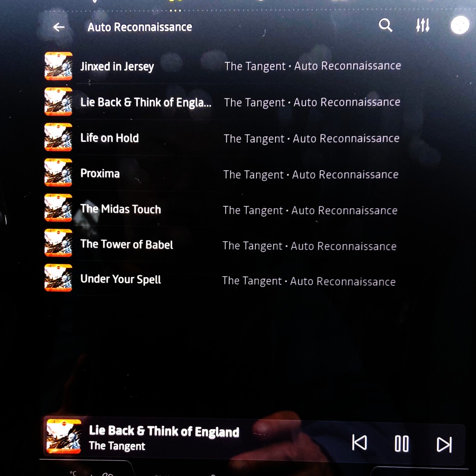Open now-playing album art in bottom bar
Screen dimensions: 476x476
coord(64,436)
